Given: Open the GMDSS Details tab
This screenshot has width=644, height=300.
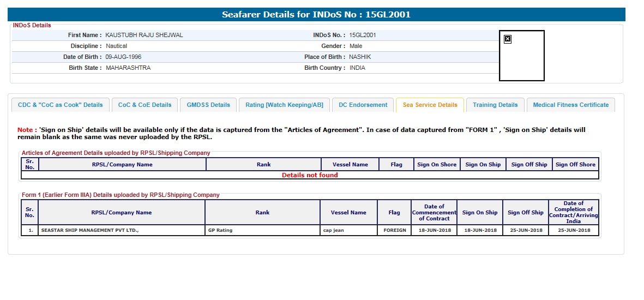Looking at the screenshot, I should click(x=208, y=105).
